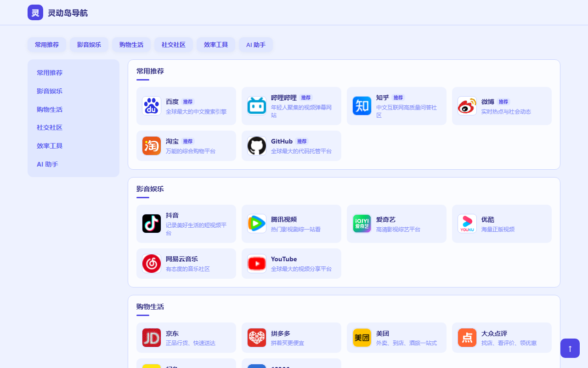
Task: Click the 抖音 site name
Action: pos(172,215)
